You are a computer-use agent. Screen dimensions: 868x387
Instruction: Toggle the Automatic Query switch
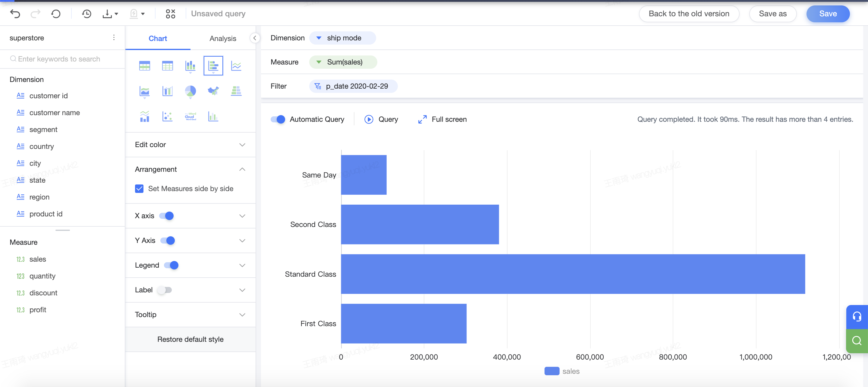[278, 119]
